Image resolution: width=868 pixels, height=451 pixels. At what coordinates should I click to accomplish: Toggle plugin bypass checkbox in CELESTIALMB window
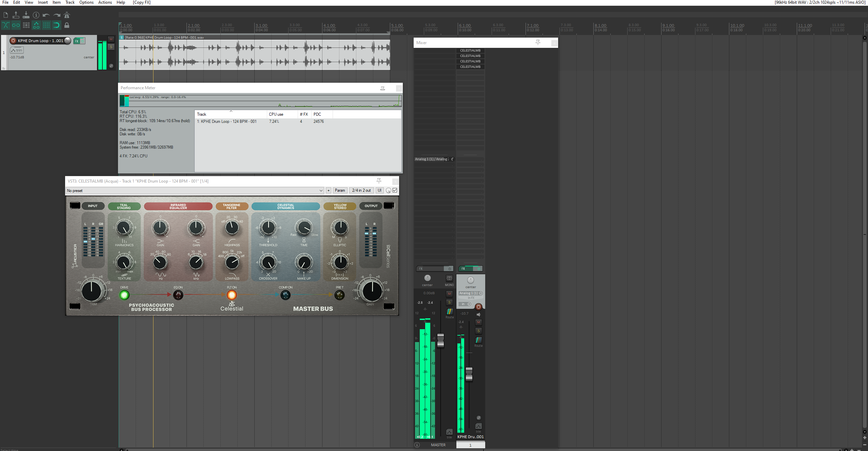pos(395,190)
